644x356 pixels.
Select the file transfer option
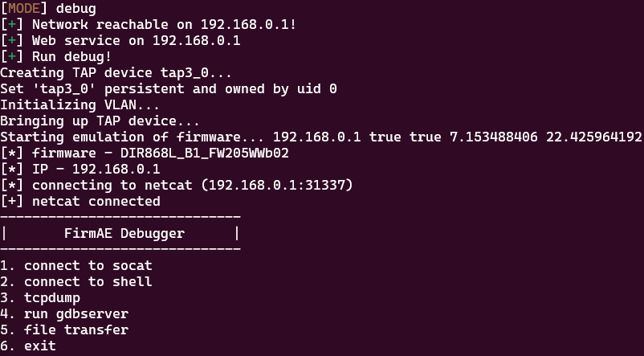[x=64, y=329]
